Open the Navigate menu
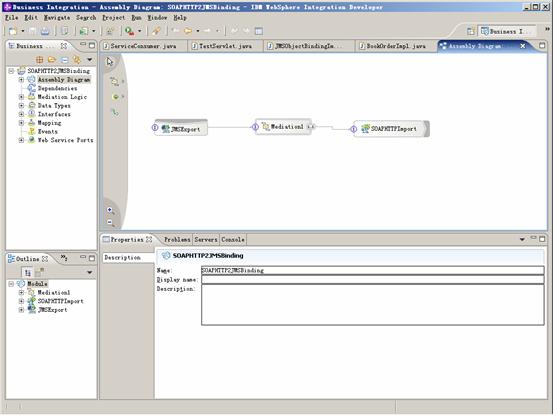This screenshot has height=415, width=553. coord(57,17)
